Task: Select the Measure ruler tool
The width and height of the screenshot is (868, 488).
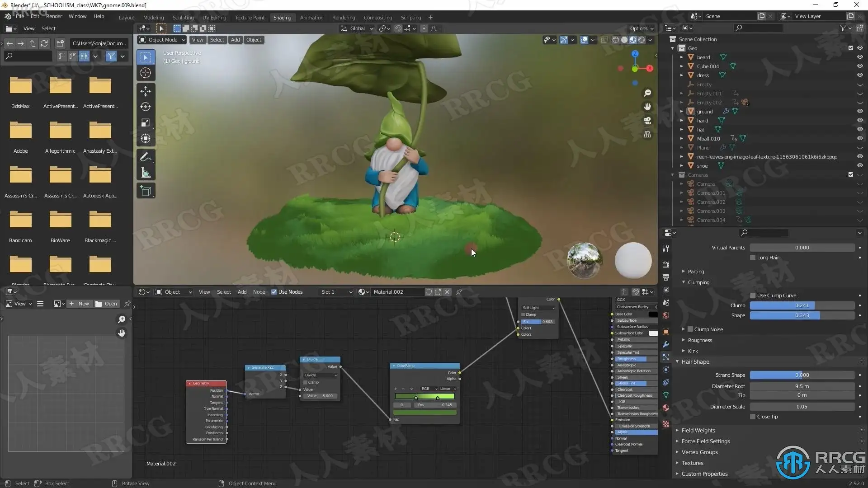Action: (146, 173)
